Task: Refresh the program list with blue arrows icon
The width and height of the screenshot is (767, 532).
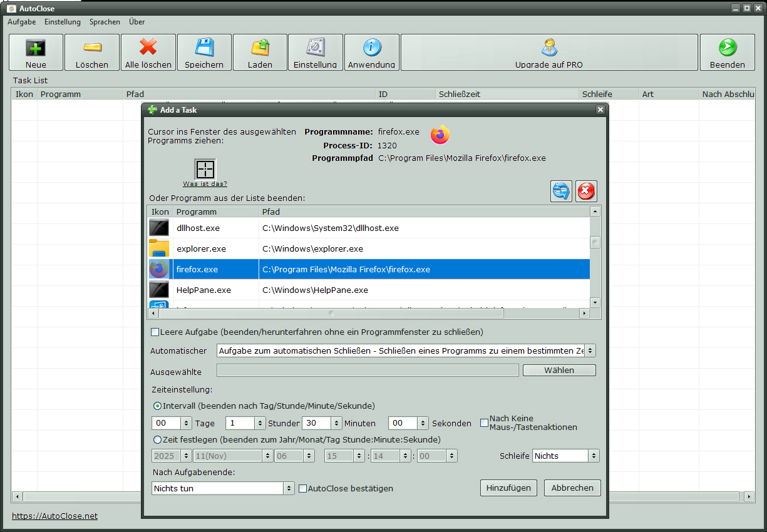Action: 561,191
